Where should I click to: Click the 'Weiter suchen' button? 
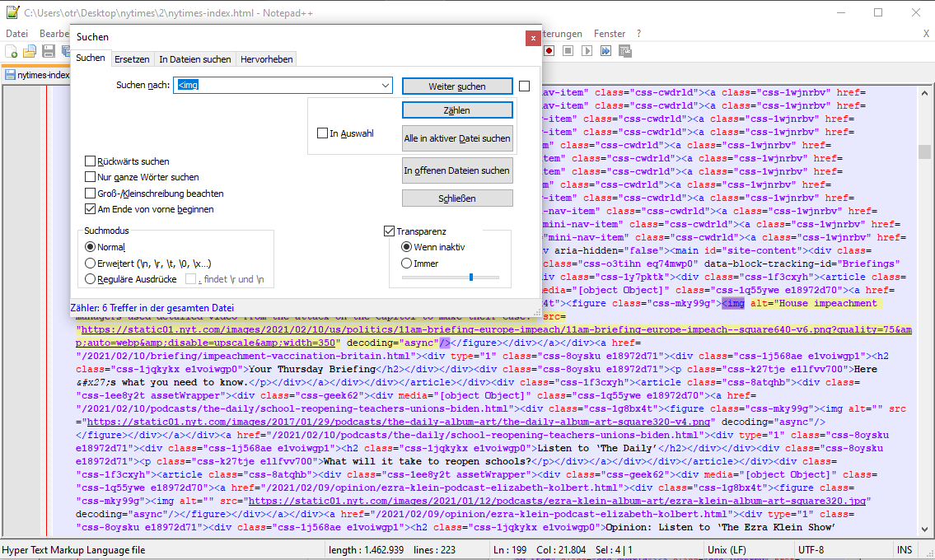pos(456,86)
